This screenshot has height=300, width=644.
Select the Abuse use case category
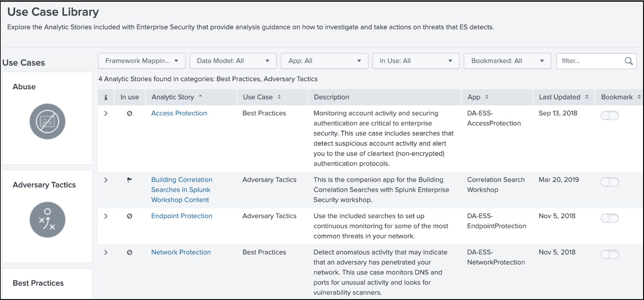48,118
